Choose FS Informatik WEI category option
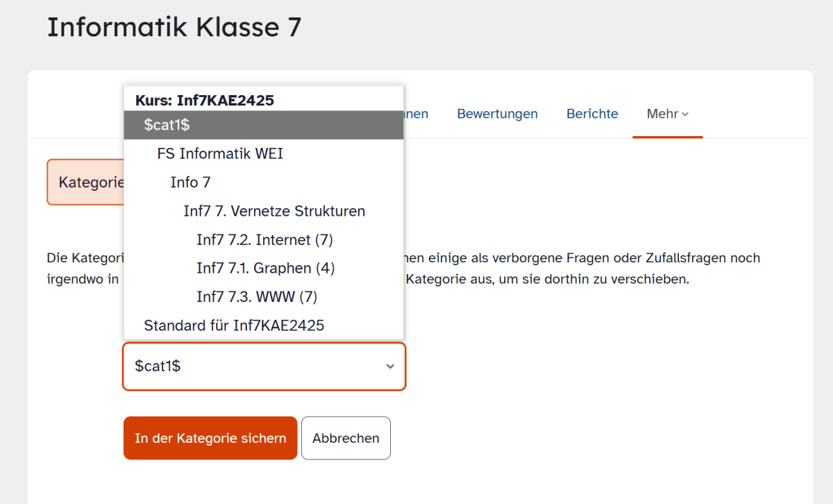This screenshot has height=504, width=833. pyautogui.click(x=264, y=153)
